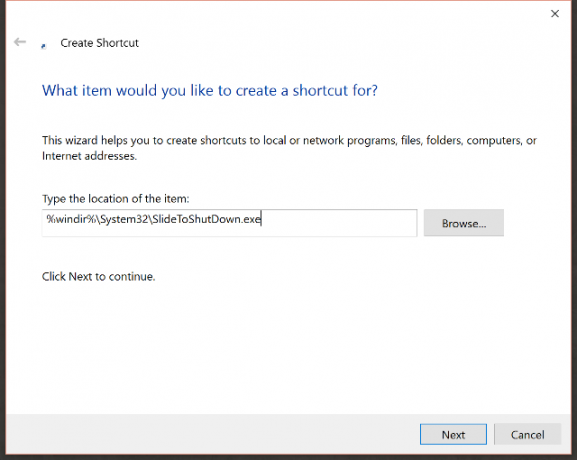The width and height of the screenshot is (577, 460).
Task: Click the "Internet addresses." line
Action: point(89,156)
